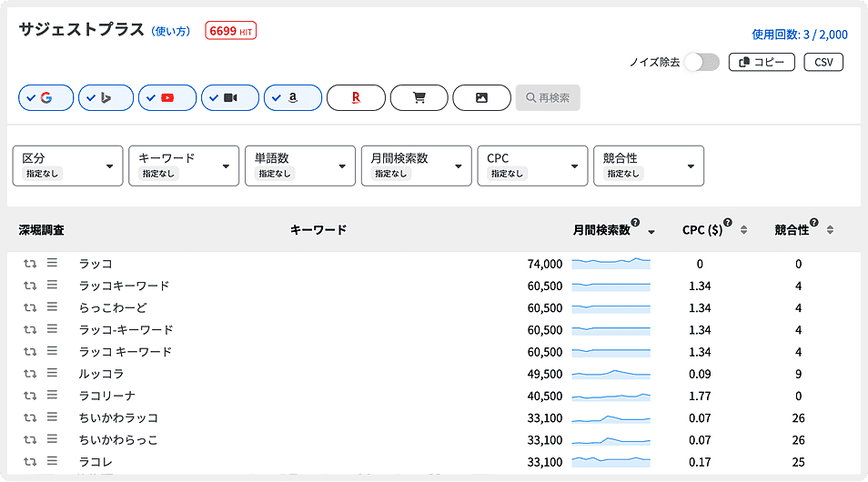This screenshot has width=868, height=482.
Task: Open the 月間検索数 filter dropdown
Action: pos(417,166)
